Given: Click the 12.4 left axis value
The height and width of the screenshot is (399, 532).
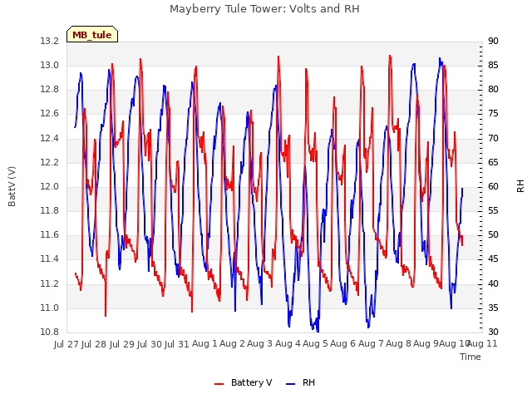Looking at the screenshot, I should click(50, 139).
